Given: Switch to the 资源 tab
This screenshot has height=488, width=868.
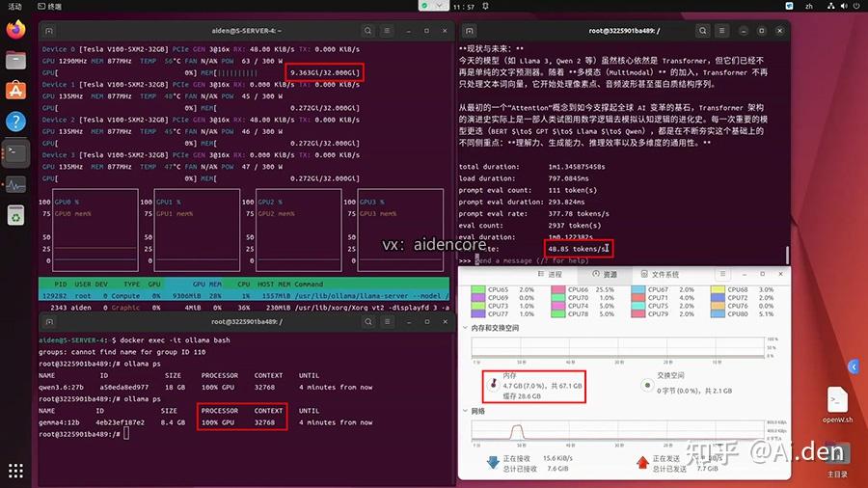Looking at the screenshot, I should (605, 275).
